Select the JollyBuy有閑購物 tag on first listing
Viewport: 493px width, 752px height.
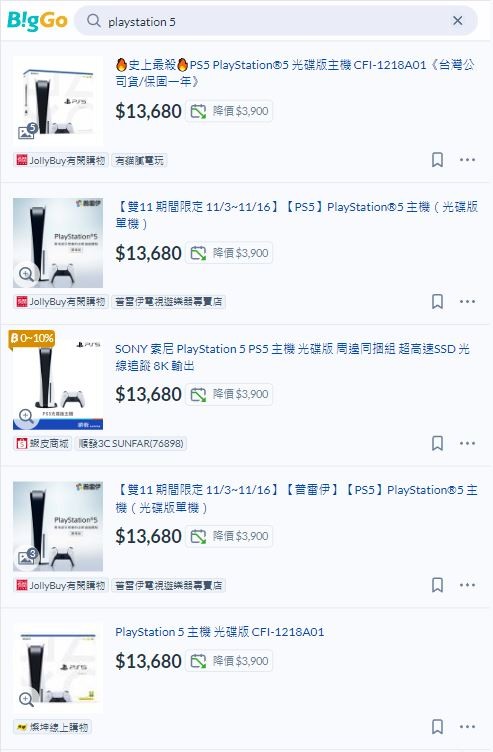(61, 160)
